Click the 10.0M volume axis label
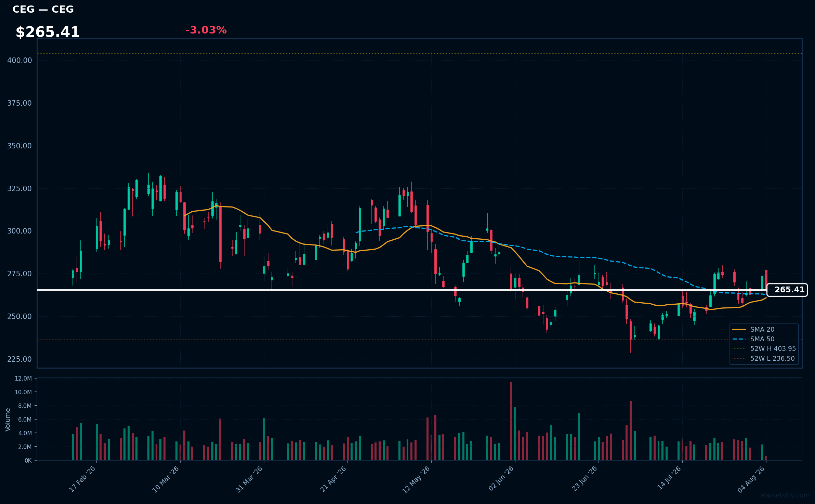815x504 pixels. click(23, 392)
